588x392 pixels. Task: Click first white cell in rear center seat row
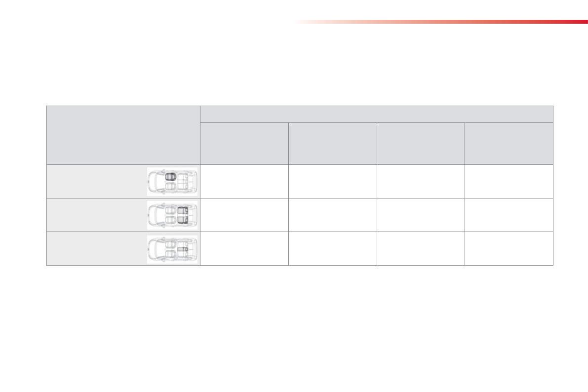244,249
